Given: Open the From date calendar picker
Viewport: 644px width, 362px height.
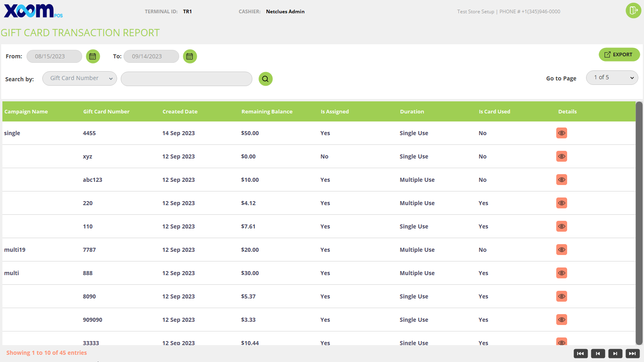Looking at the screenshot, I should (93, 56).
